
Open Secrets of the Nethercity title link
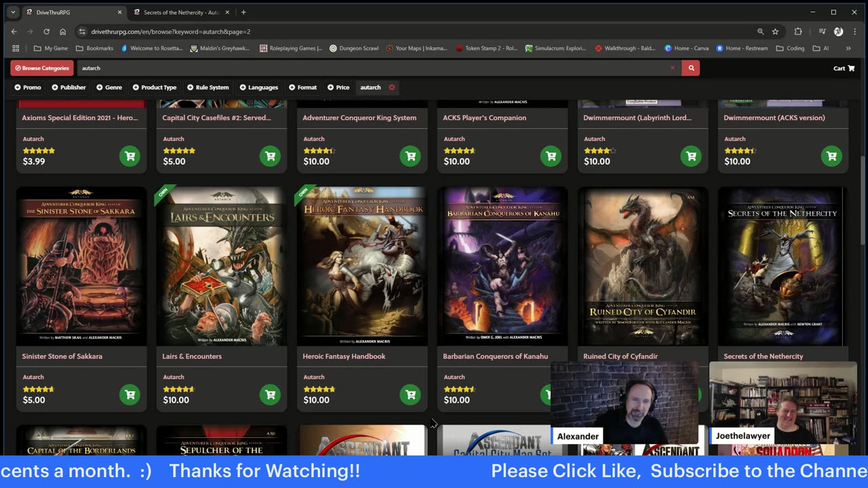[x=763, y=357]
